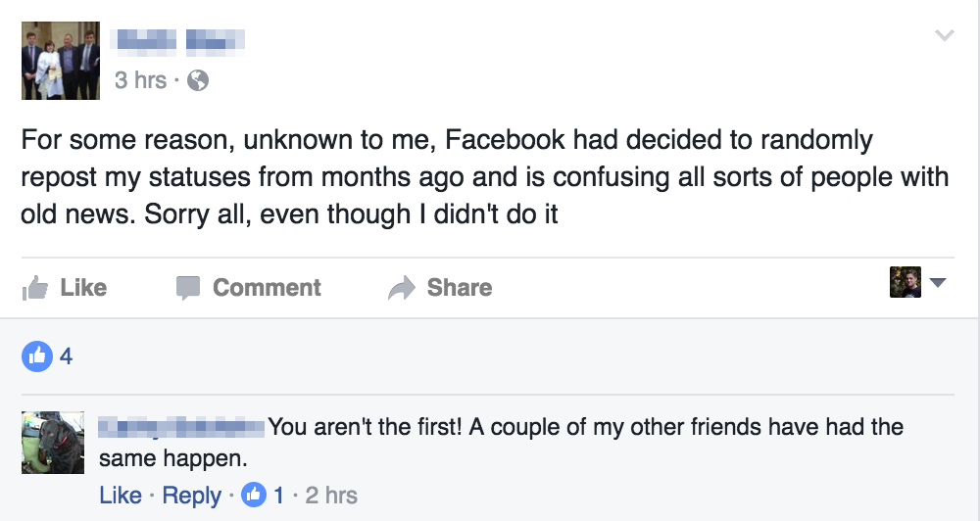Open the post's '3 hrs' timestamp link
The image size is (980, 521).
click(x=140, y=80)
